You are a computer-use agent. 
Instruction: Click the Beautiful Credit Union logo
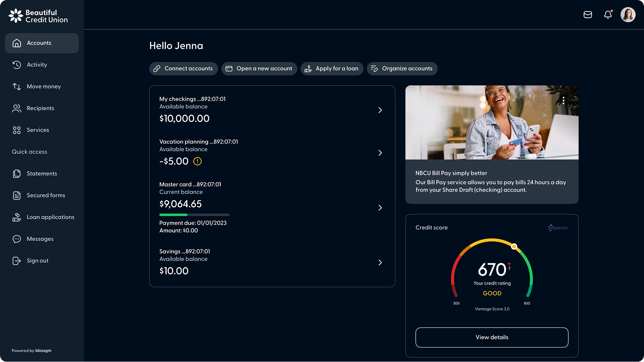click(x=38, y=16)
